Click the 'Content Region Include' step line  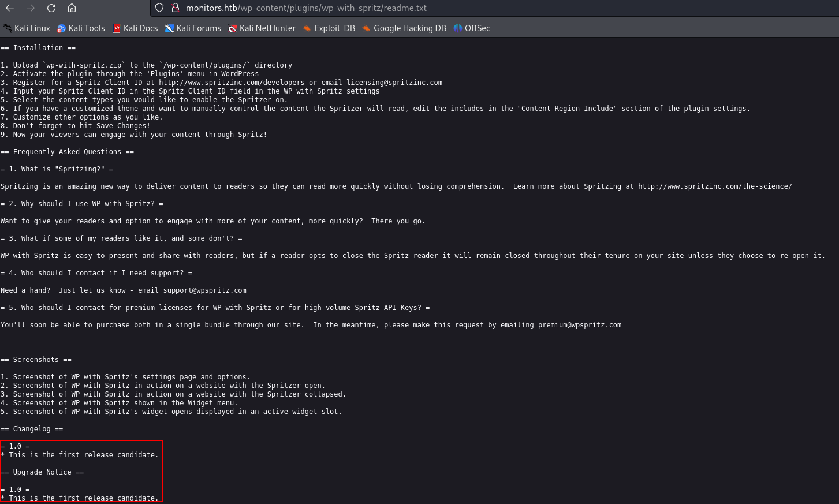click(x=375, y=109)
